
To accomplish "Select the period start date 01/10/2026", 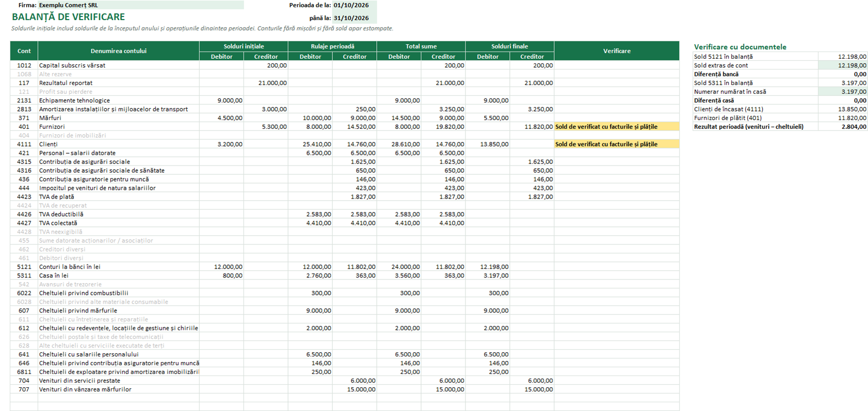I will (355, 5).
